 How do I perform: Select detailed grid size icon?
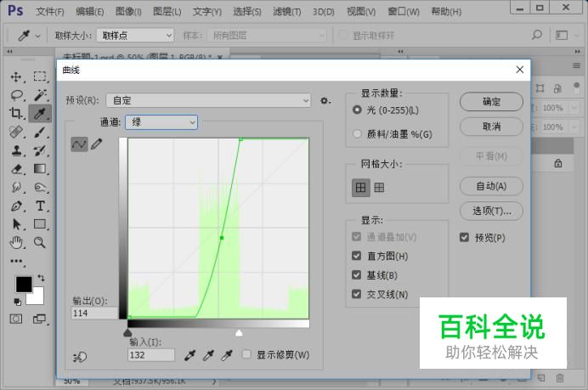(x=379, y=188)
